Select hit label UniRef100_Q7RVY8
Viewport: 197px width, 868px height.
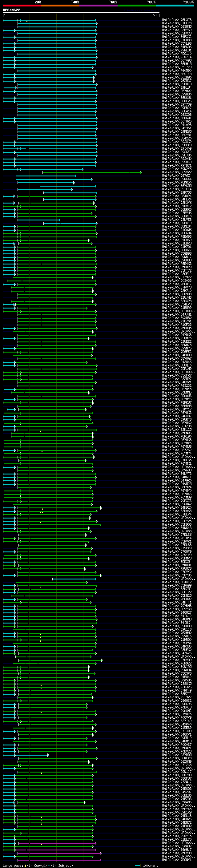(177, 287)
